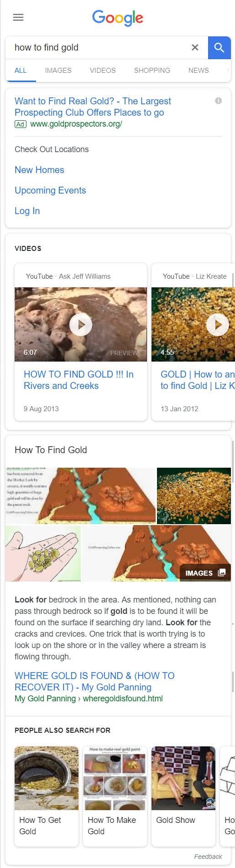Play the Ask Jeff Williams video

click(81, 325)
